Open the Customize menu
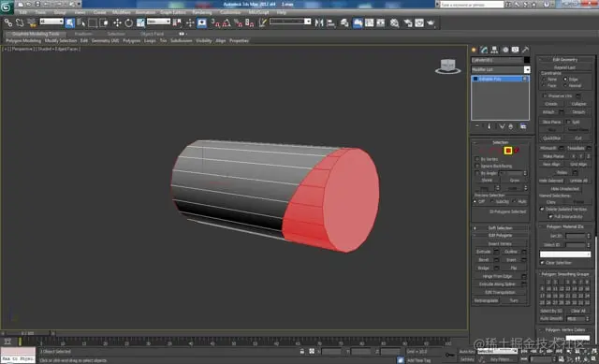This screenshot has height=364, width=599. [230, 12]
